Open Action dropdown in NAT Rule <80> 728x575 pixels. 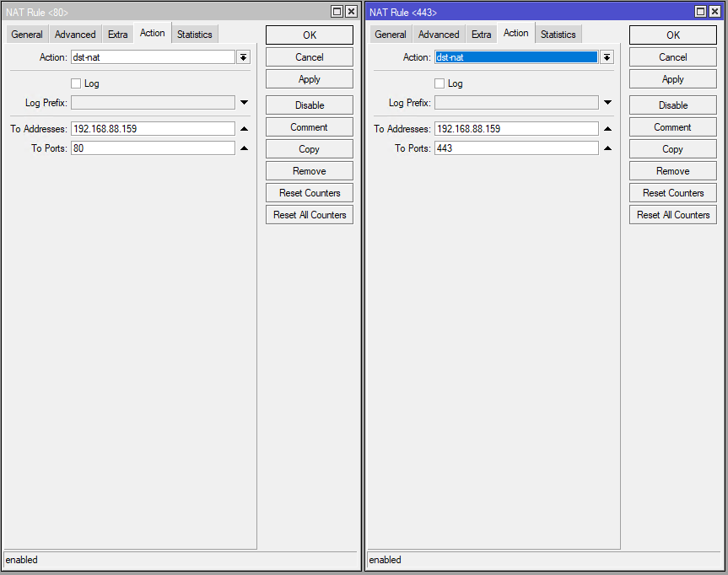point(243,57)
